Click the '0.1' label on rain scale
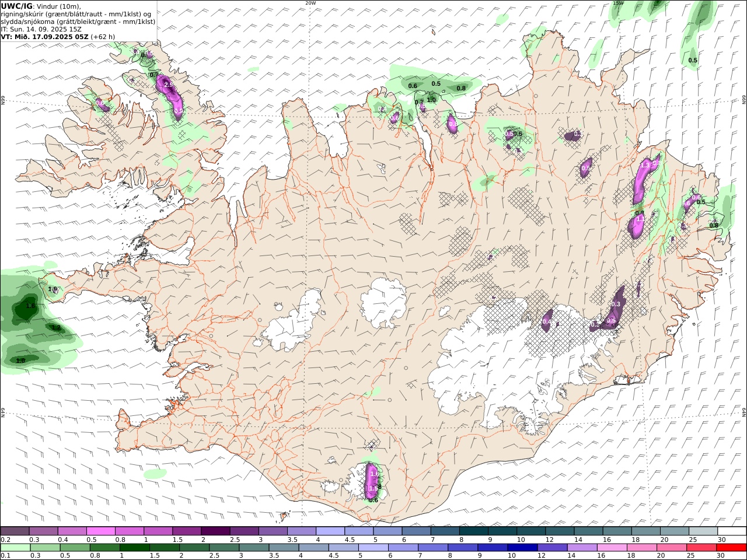 (x=5, y=555)
